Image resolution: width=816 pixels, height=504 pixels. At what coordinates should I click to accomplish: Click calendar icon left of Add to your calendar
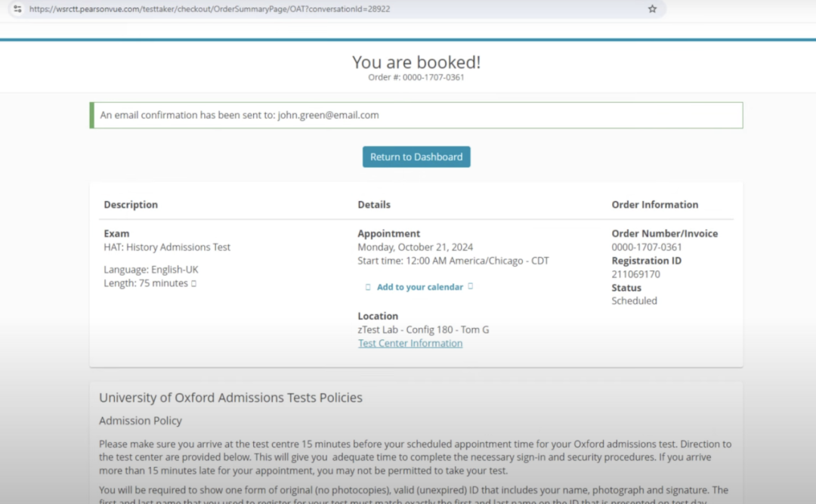[x=368, y=287]
